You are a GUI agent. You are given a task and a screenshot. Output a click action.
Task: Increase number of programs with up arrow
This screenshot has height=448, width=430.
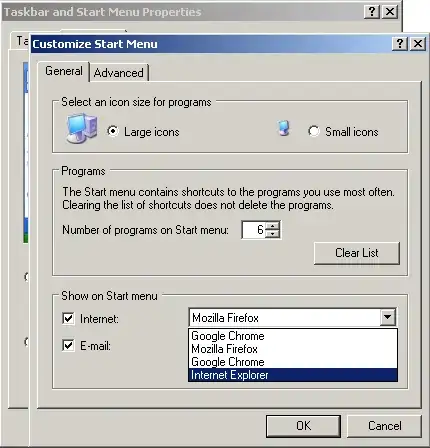(x=273, y=226)
